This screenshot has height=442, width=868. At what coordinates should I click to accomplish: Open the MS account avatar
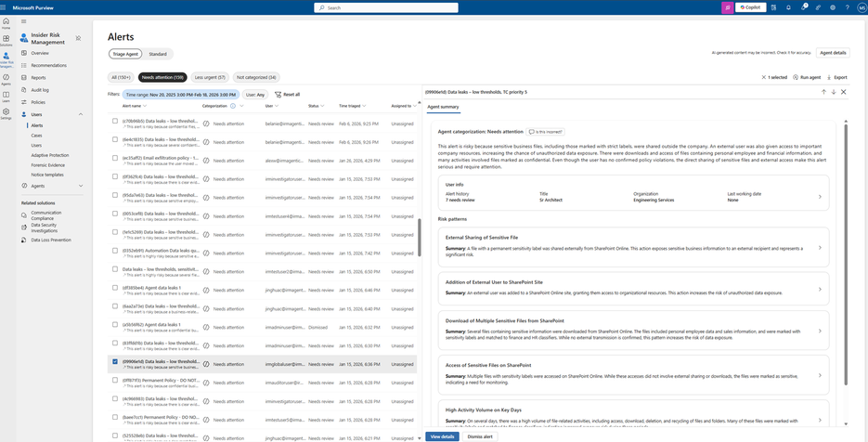tap(862, 7)
